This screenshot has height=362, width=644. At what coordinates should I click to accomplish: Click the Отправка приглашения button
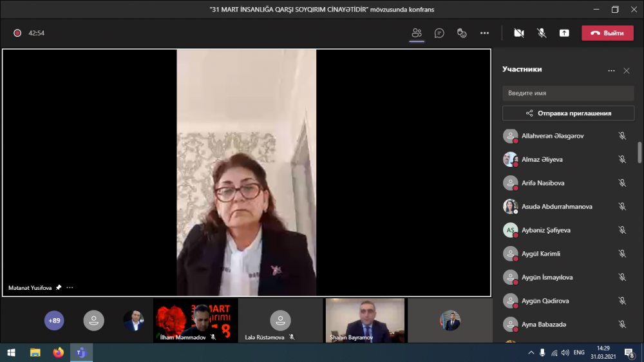(x=568, y=113)
